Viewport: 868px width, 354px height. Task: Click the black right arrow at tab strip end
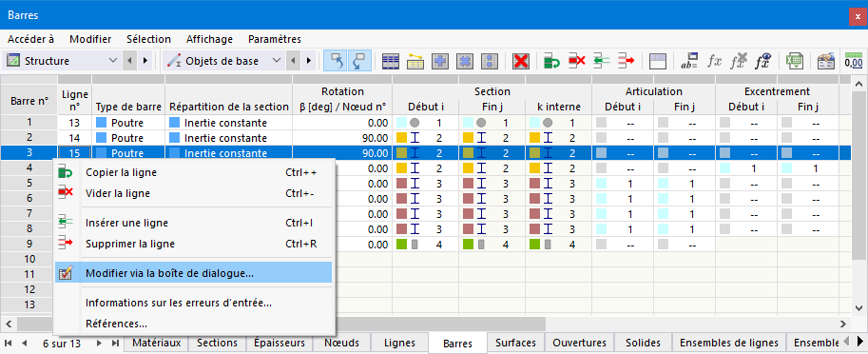tap(859, 342)
